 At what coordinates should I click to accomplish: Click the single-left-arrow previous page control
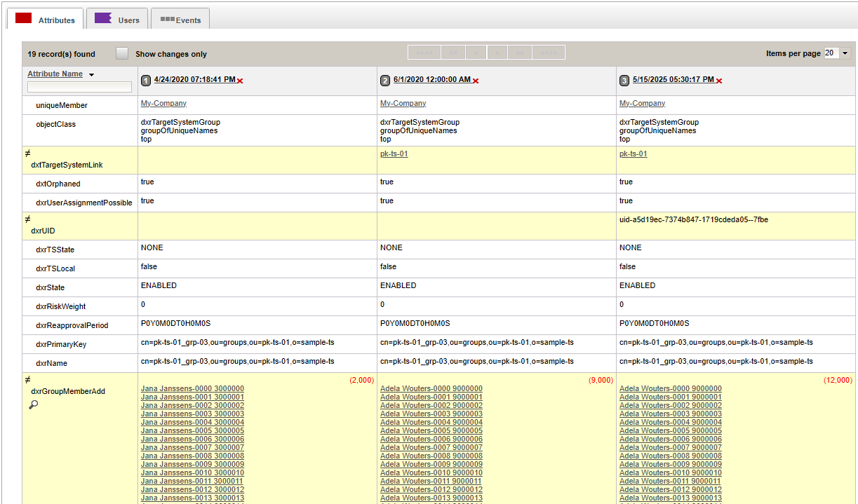click(x=476, y=52)
